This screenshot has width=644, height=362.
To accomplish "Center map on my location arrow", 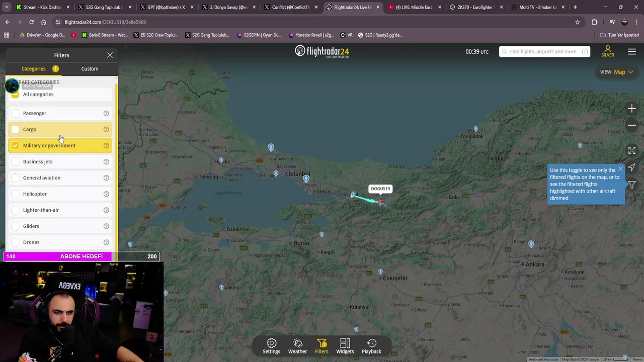I will [632, 167].
